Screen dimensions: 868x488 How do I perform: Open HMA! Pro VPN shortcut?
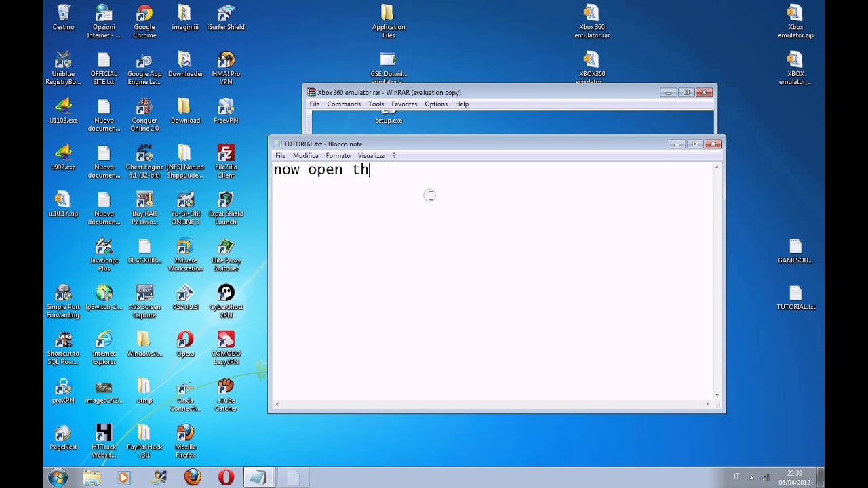pyautogui.click(x=226, y=68)
